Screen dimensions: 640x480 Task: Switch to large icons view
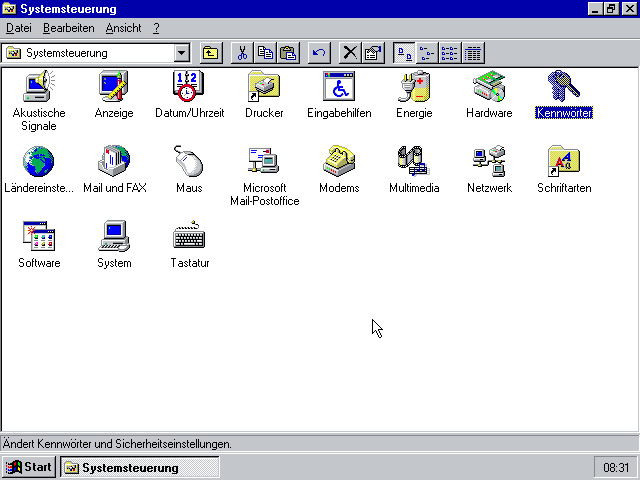(404, 53)
